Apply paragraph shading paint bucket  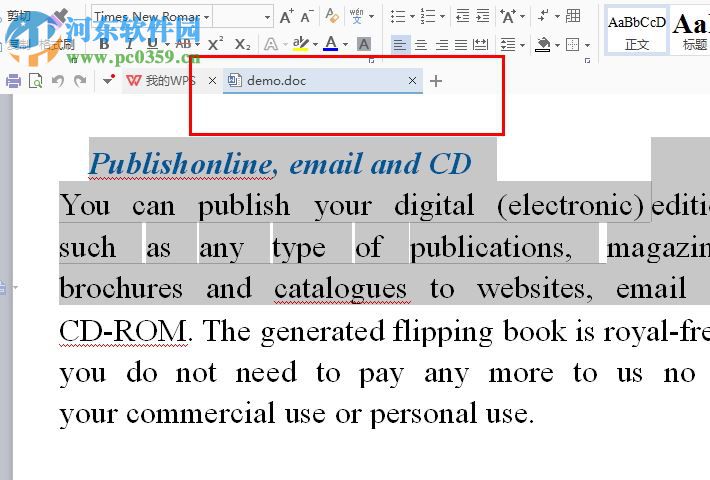[x=542, y=45]
